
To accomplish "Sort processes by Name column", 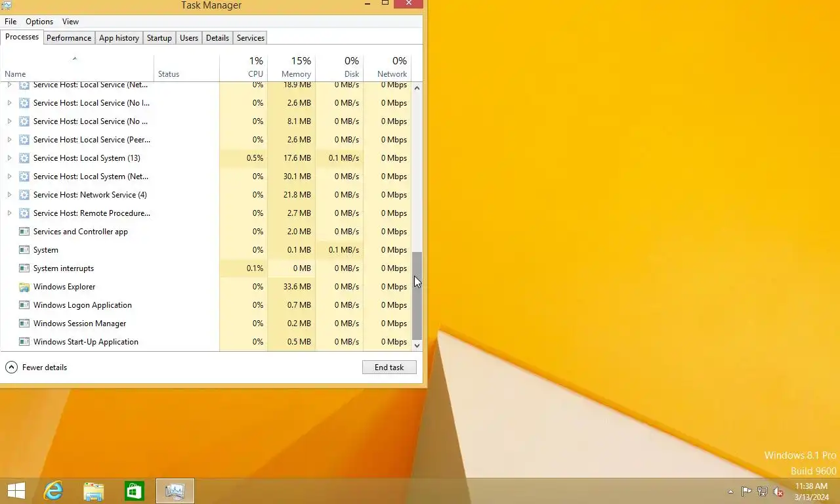I will [77, 66].
